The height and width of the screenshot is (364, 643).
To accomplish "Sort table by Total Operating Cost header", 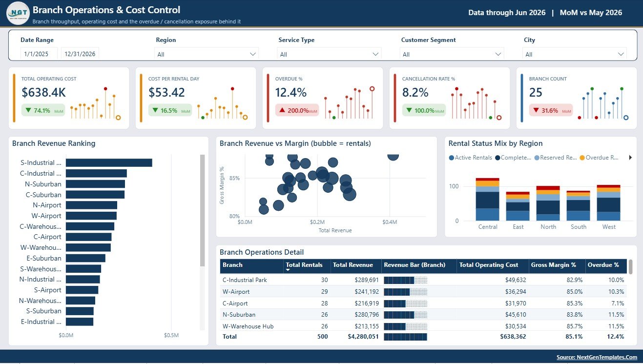I will 493,265.
